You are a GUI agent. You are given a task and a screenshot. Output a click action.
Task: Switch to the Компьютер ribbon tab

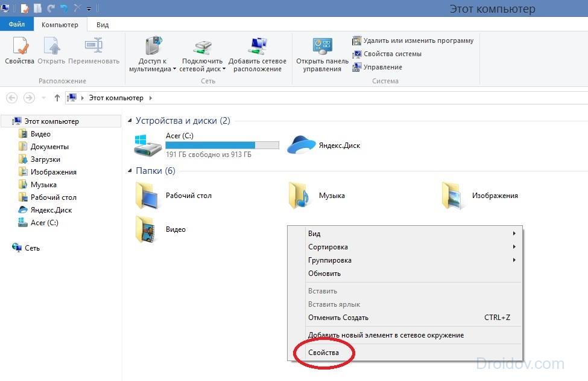pyautogui.click(x=60, y=25)
